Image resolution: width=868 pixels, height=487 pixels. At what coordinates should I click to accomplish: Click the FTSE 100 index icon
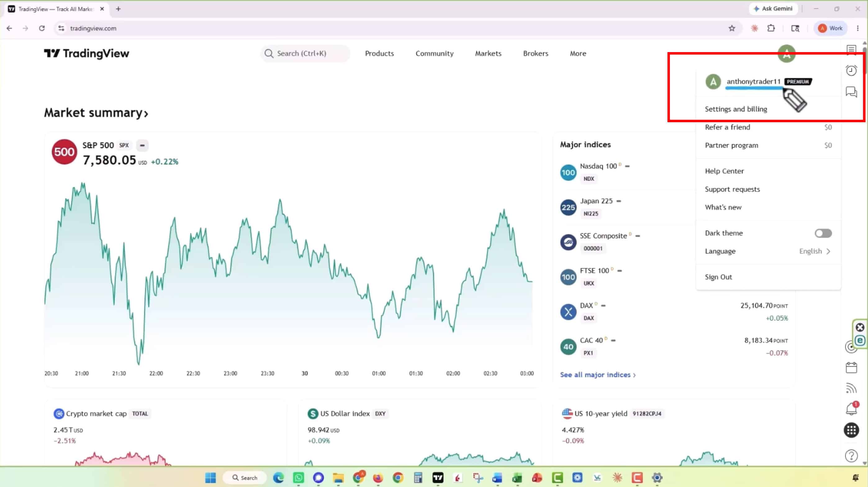568,277
